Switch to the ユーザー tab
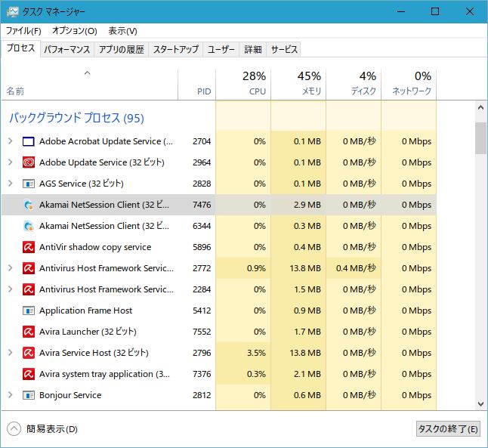The width and height of the screenshot is (488, 448). pos(221,50)
